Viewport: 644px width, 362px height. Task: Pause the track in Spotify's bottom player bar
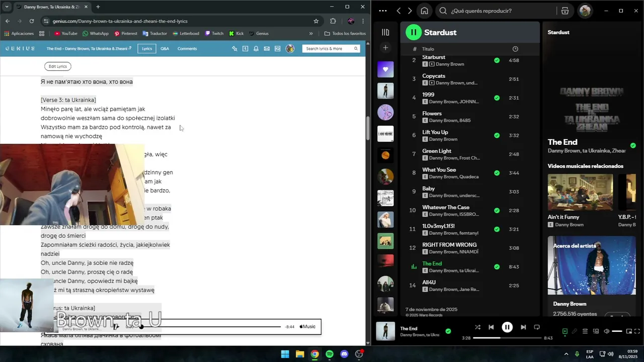507,327
